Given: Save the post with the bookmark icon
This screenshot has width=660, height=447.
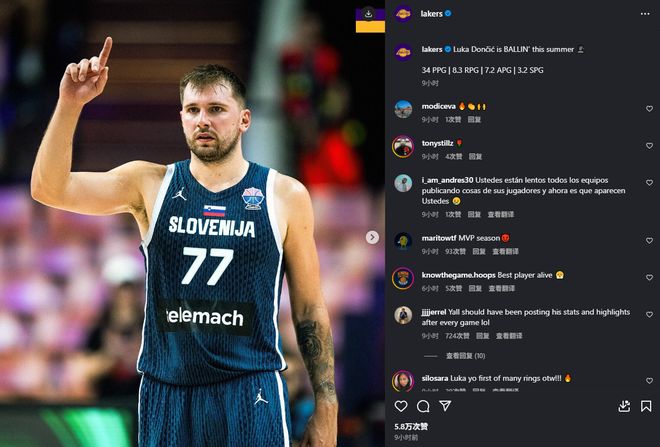Looking at the screenshot, I should pyautogui.click(x=646, y=406).
